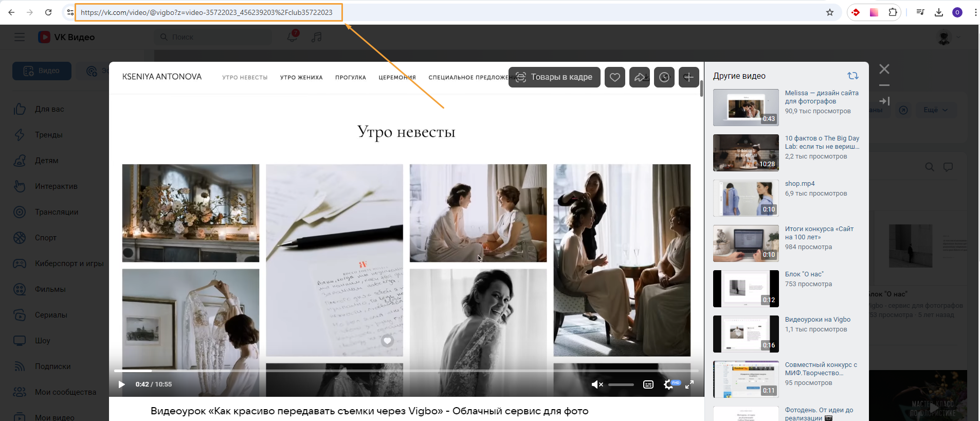Seek on the video progress bar
The height and width of the screenshot is (421, 980).
406,371
